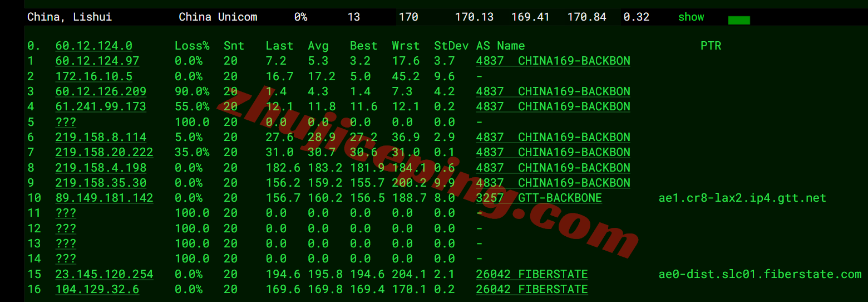Open AS 4837 CHINA169-BACKBON link on hop 1

click(x=553, y=61)
